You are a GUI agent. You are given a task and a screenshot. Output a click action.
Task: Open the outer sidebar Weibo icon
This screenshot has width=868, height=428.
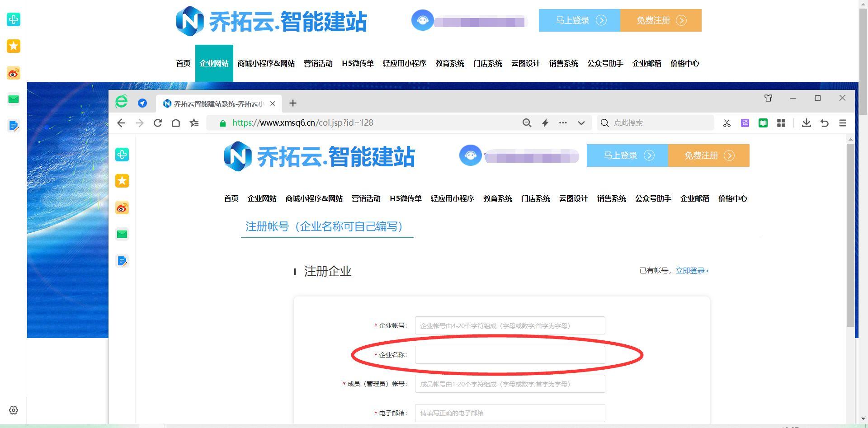(14, 73)
